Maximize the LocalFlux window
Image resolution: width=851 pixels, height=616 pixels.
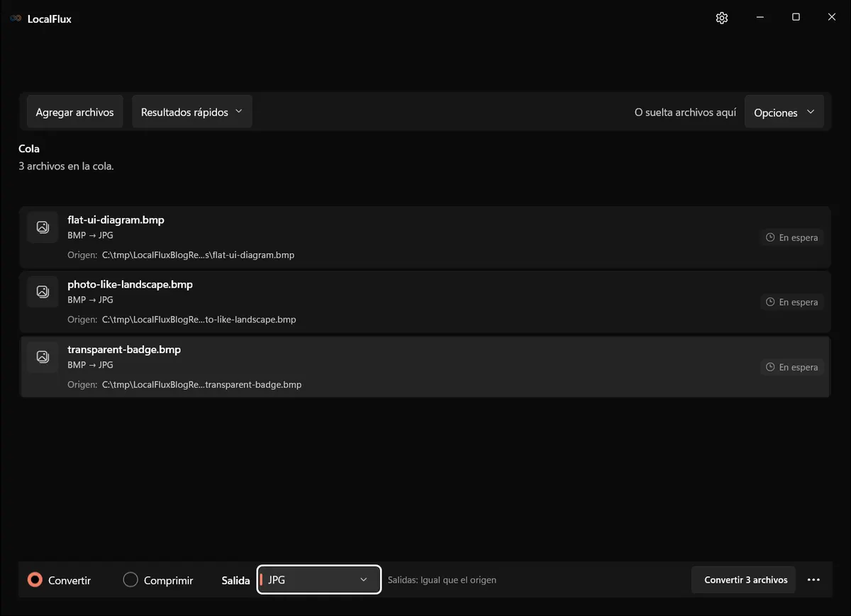[x=796, y=17]
